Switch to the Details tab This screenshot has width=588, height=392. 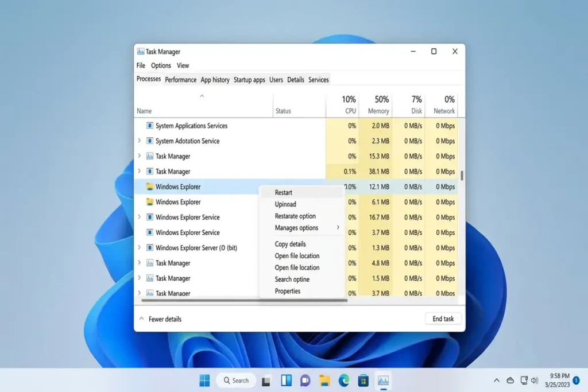296,80
